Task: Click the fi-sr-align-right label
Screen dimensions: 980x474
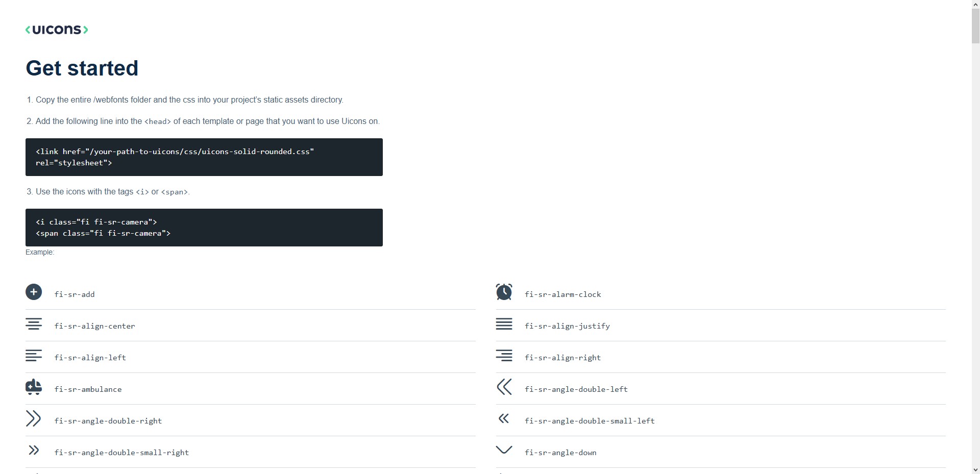Action: point(562,358)
